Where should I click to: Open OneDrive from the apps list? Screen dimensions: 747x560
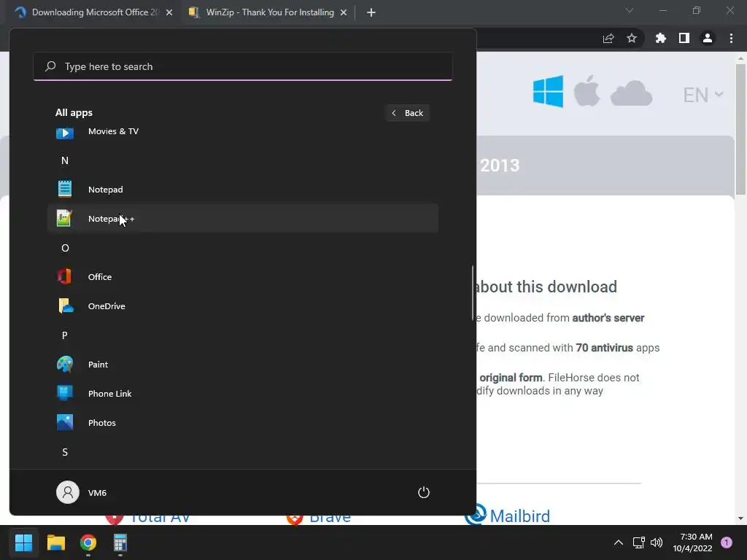pyautogui.click(x=242, y=306)
